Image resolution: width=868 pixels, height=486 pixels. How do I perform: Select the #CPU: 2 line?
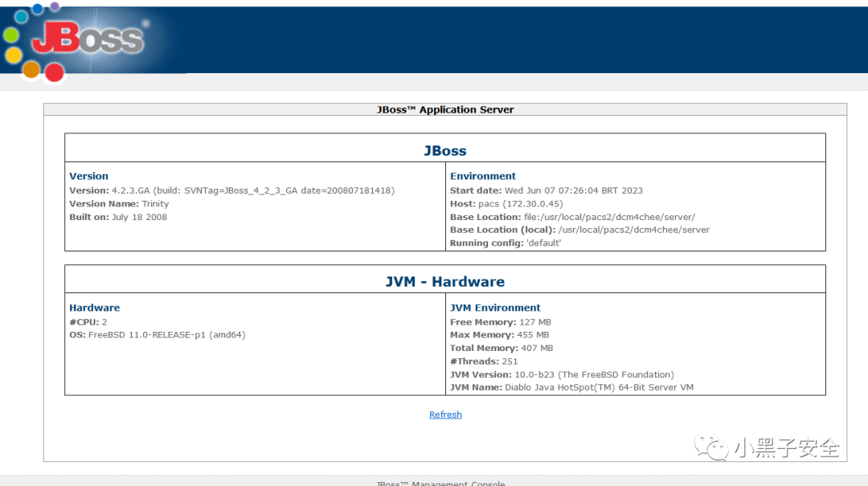click(x=88, y=322)
